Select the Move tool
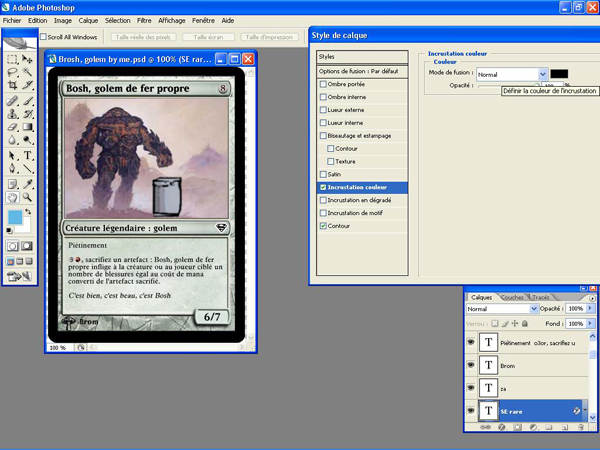The image size is (600, 450). (x=27, y=59)
